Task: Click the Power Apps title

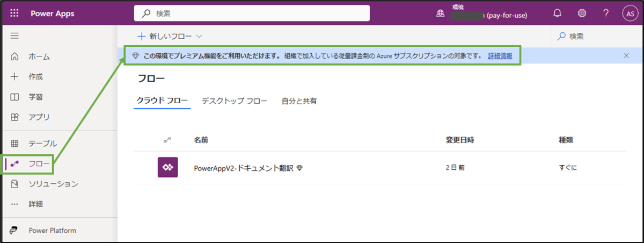Action: [53, 13]
